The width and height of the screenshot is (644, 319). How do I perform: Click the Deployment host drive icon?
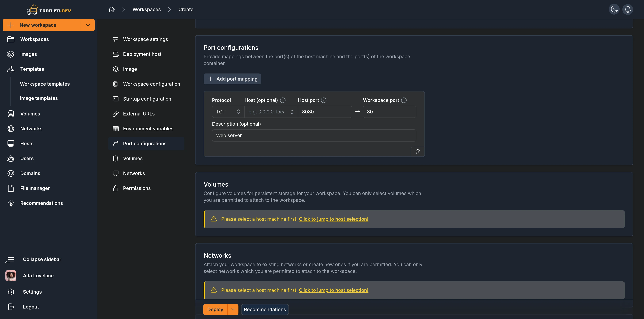coord(116,54)
